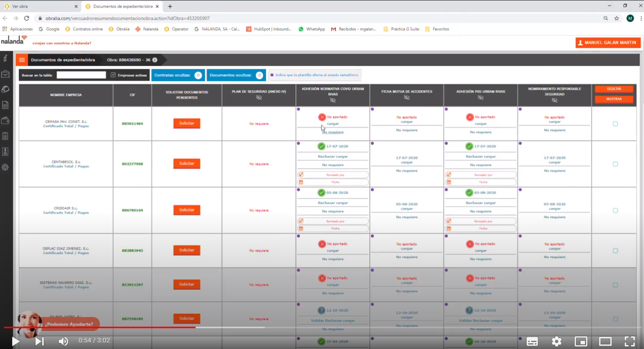This screenshot has height=349, width=644.
Task: Click the info icon beside Obra number
Action: coord(155,60)
